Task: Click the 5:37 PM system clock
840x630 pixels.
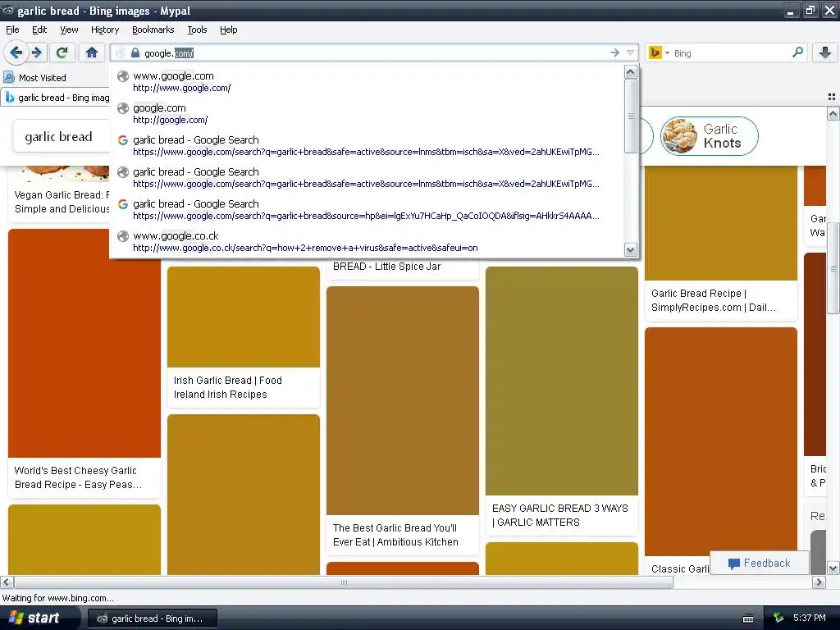Action: 809,618
